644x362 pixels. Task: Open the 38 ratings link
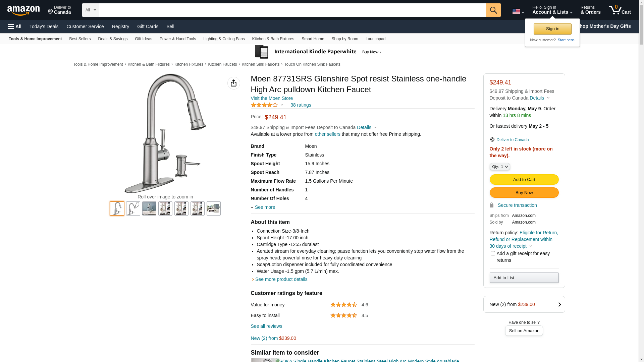pyautogui.click(x=301, y=105)
